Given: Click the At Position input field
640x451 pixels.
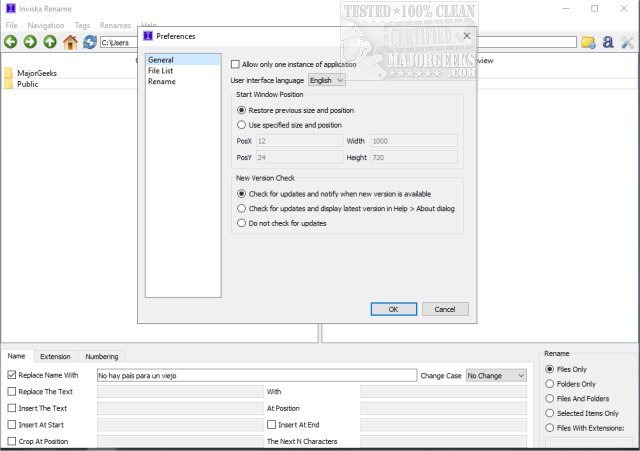Looking at the screenshot, I should point(443,408).
